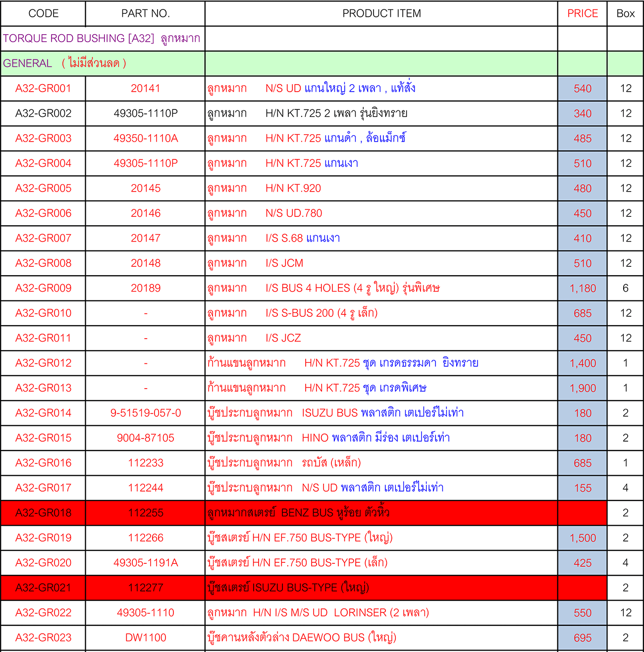The height and width of the screenshot is (652, 644).
Task: Select price cell 1,500
Action: click(x=583, y=538)
